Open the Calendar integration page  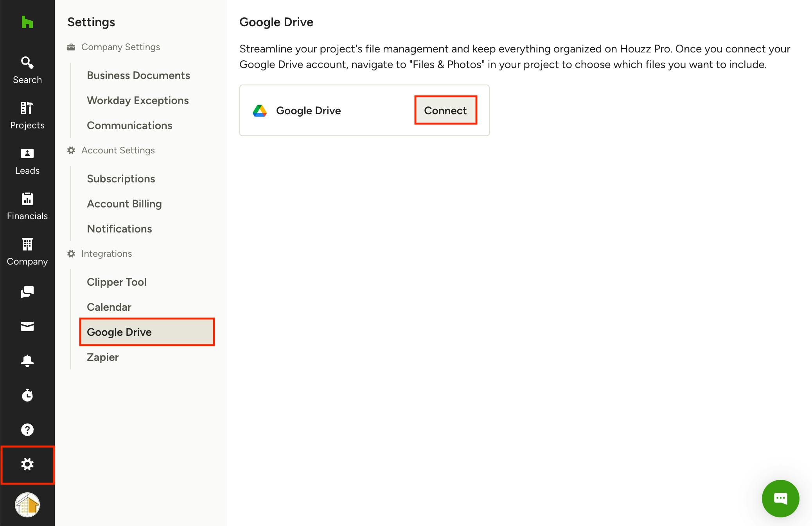click(x=109, y=307)
